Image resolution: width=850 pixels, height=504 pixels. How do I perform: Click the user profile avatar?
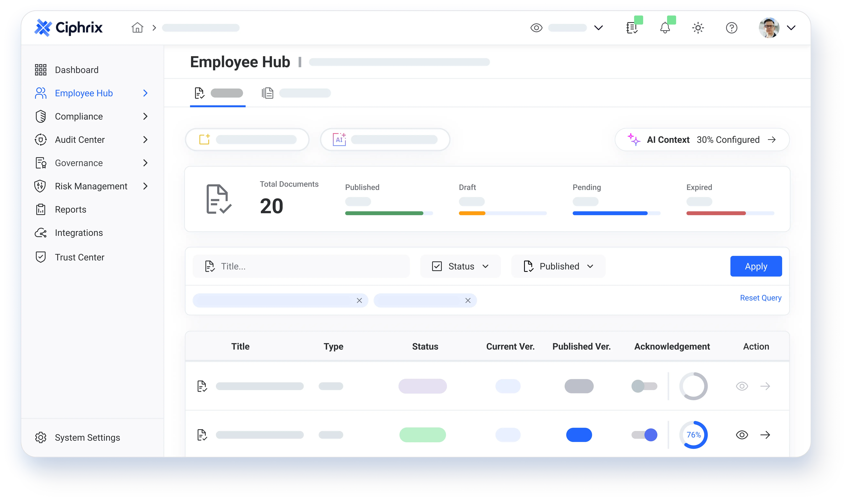[x=769, y=27]
